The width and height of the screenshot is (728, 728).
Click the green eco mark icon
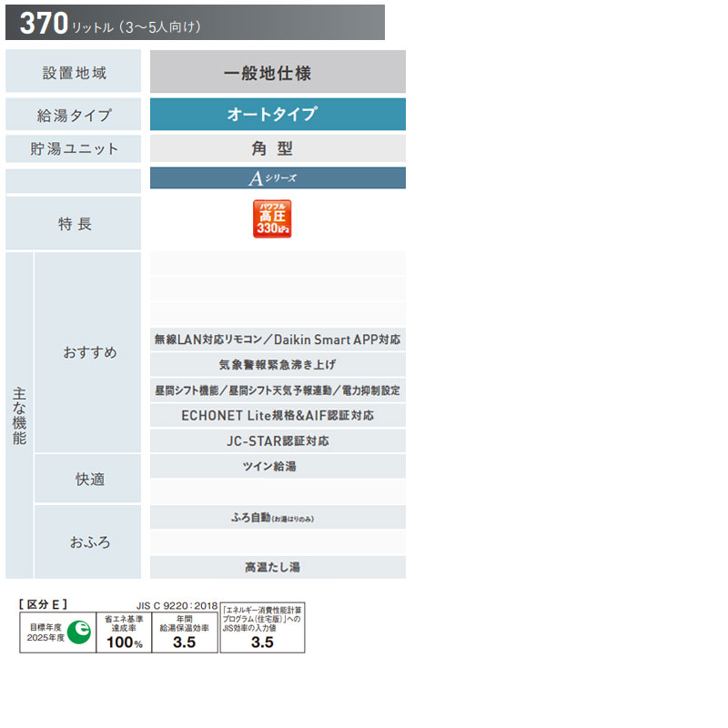click(x=79, y=632)
